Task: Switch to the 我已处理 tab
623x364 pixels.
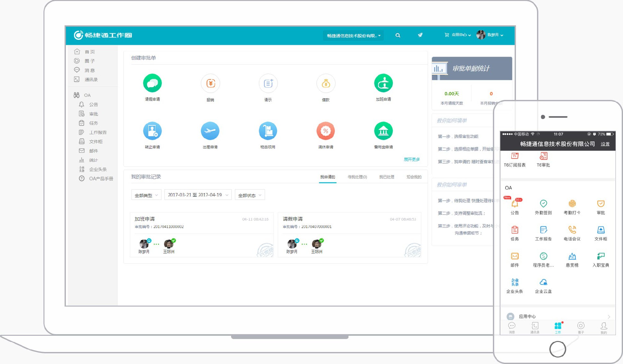Action: [387, 177]
